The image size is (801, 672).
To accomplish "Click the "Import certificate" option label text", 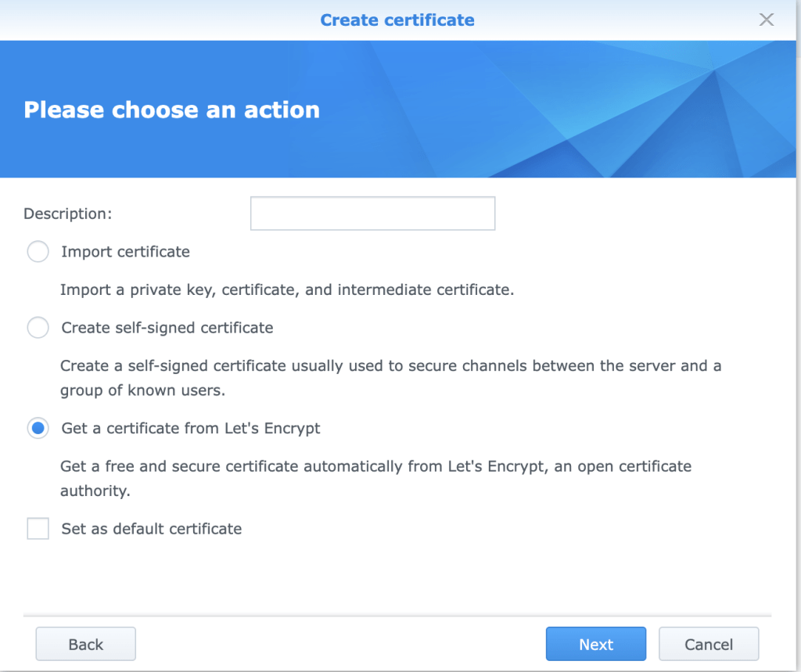I will pos(125,252).
